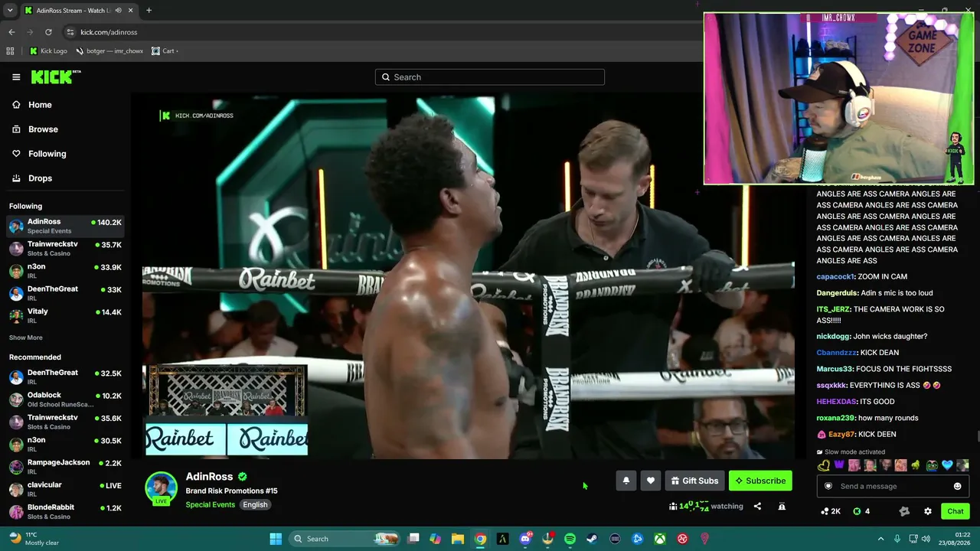980x551 pixels.
Task: Open the tab search dropdown arrow
Action: click(9, 11)
